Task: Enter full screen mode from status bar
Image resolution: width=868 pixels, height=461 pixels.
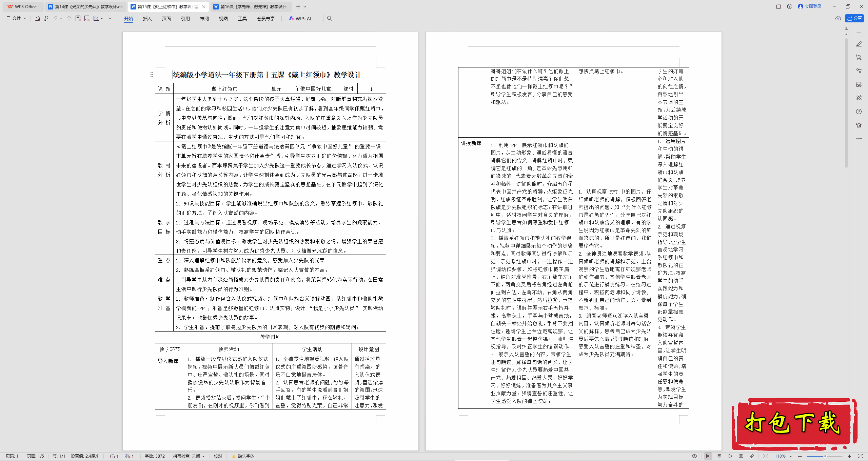Action: tap(860, 456)
